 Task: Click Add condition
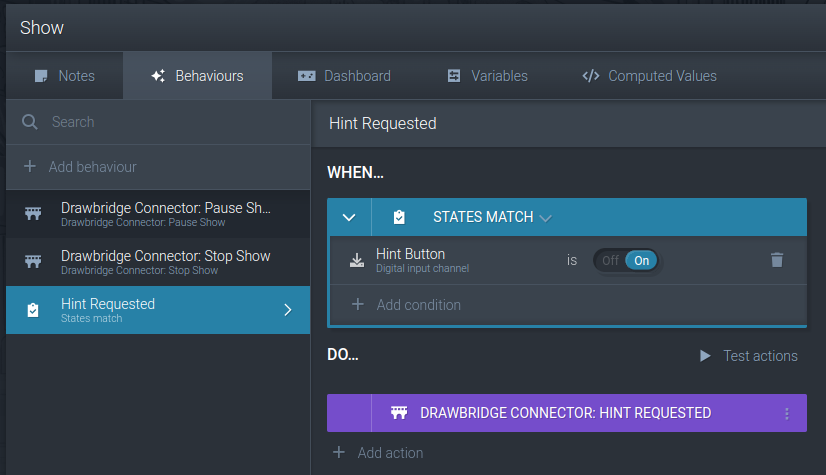(568, 305)
